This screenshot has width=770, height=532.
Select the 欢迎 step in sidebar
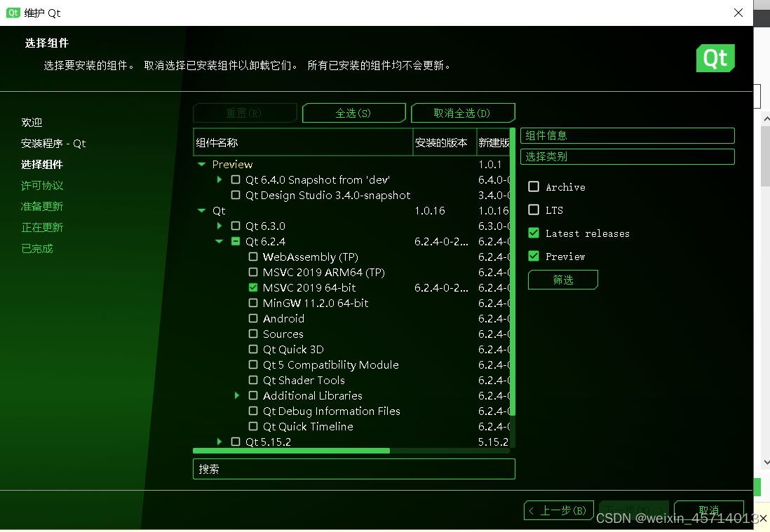pos(32,122)
